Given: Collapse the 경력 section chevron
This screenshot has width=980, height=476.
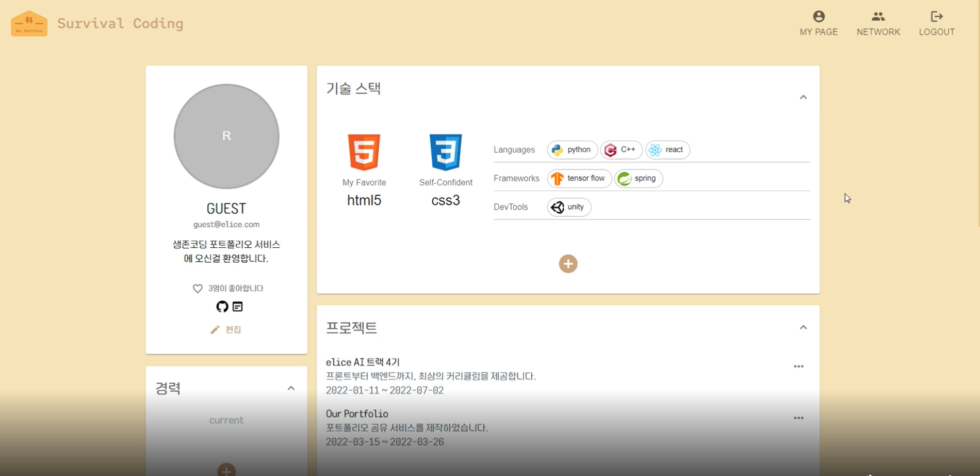Looking at the screenshot, I should pos(290,388).
